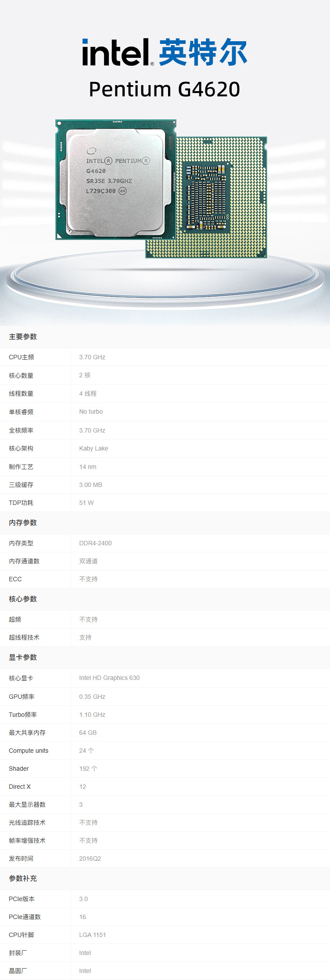
Task: Click the 3.70 GHz value beside CPU主频
Action: [92, 357]
